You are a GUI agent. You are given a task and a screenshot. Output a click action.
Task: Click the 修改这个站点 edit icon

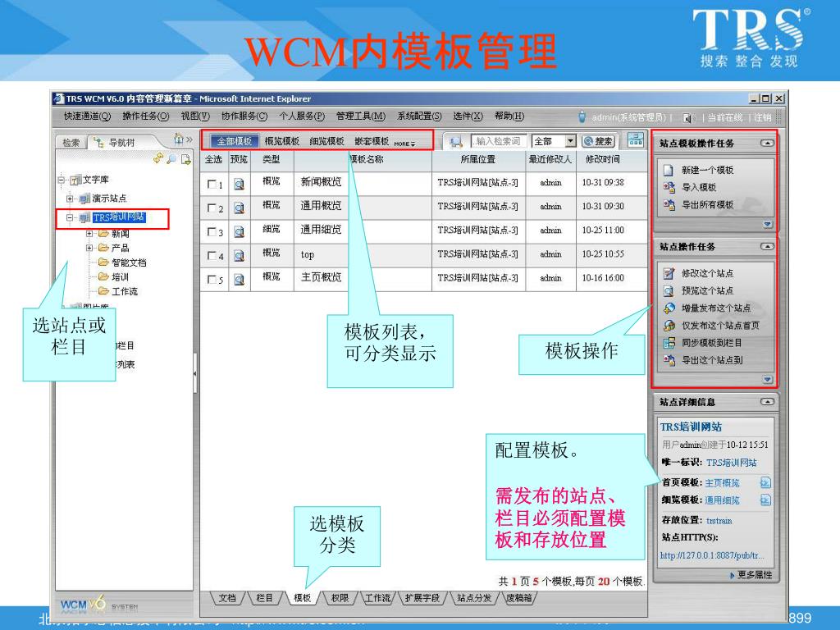tap(669, 273)
